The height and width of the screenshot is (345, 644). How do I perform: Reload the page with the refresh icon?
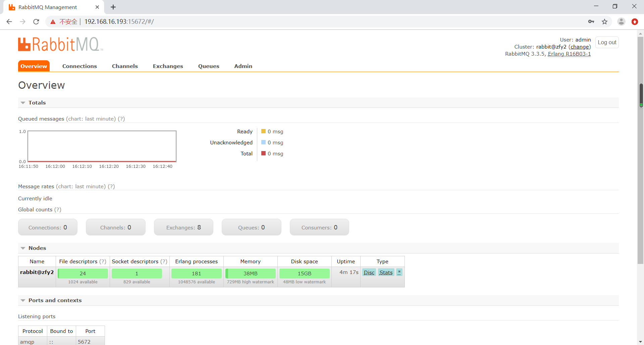coord(36,22)
